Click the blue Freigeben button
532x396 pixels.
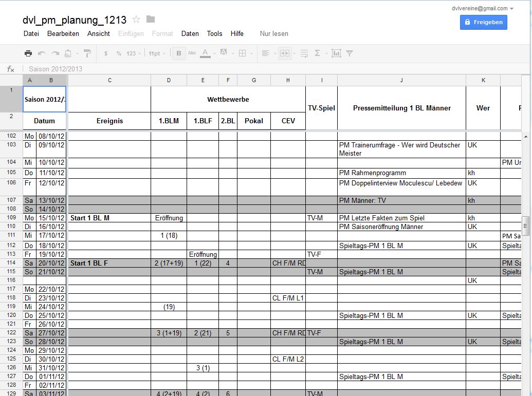(x=483, y=22)
